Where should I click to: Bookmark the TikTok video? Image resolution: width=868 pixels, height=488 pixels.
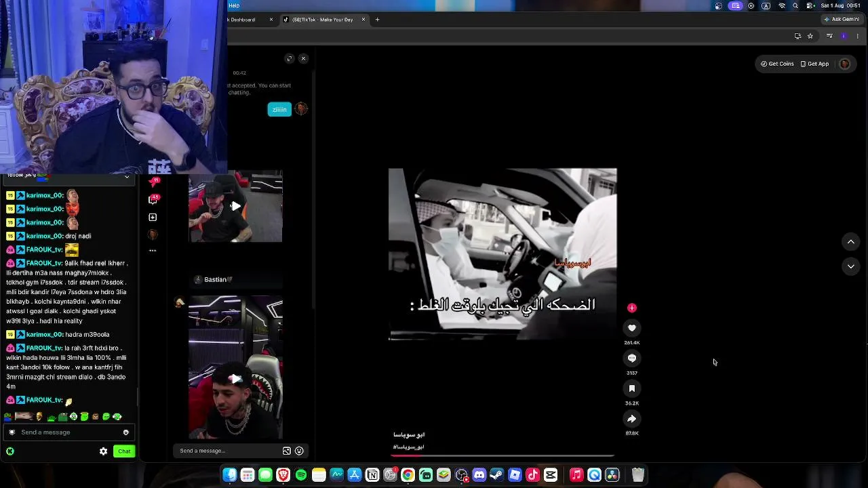pyautogui.click(x=631, y=388)
